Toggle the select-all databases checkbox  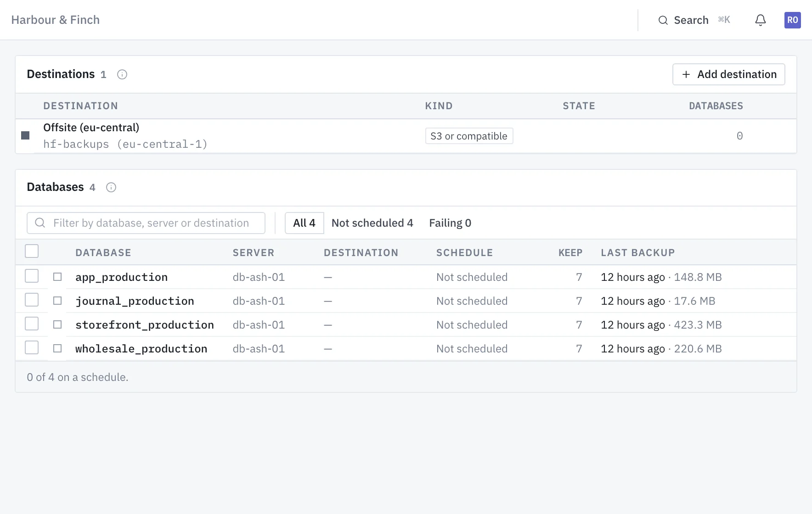click(32, 251)
